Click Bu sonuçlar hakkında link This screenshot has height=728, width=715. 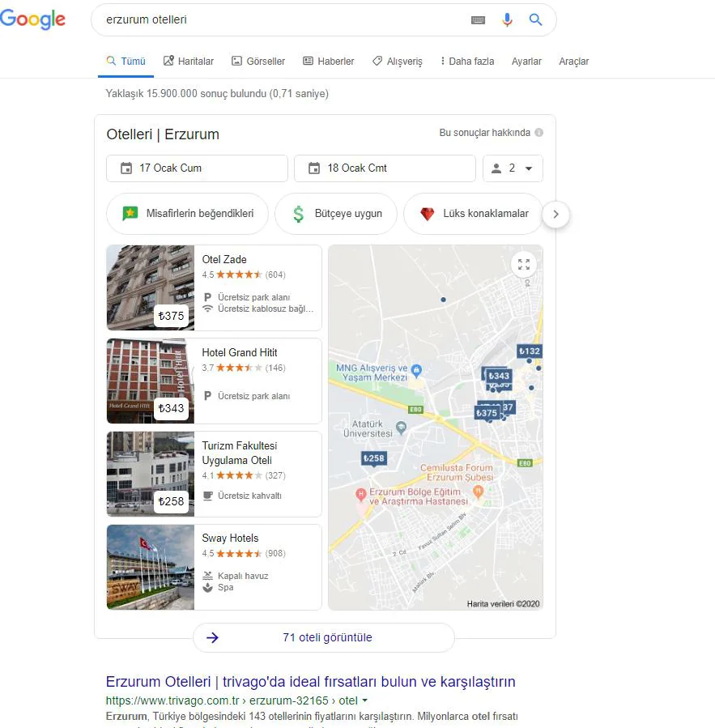coord(485,133)
